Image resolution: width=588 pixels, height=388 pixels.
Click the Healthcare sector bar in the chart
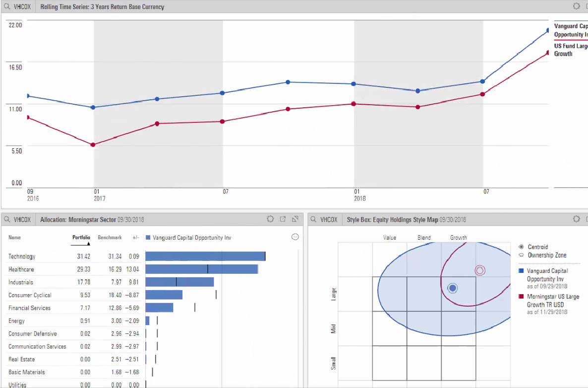(201, 269)
